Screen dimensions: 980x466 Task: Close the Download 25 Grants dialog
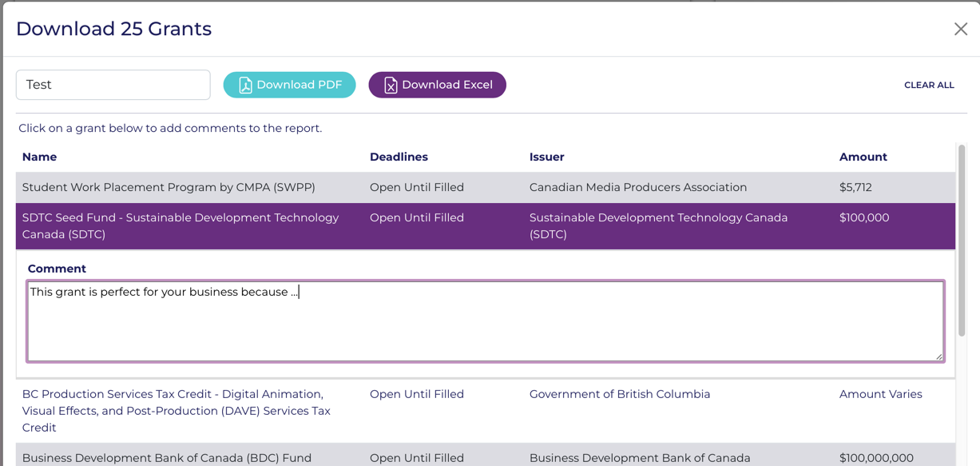[961, 29]
